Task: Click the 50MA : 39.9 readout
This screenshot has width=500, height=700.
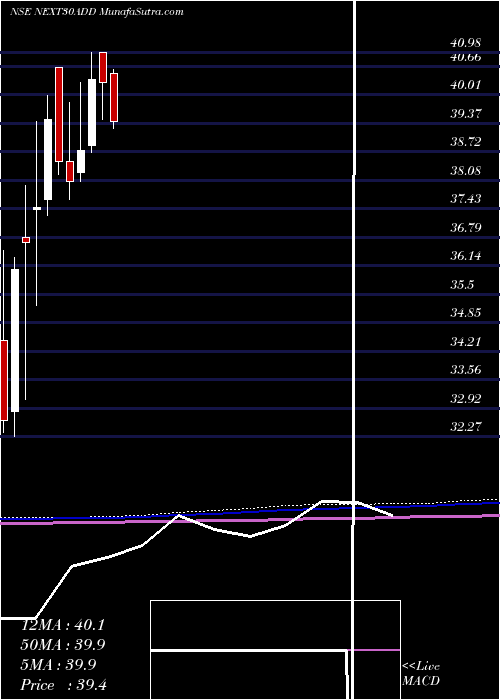Action: pyautogui.click(x=63, y=645)
